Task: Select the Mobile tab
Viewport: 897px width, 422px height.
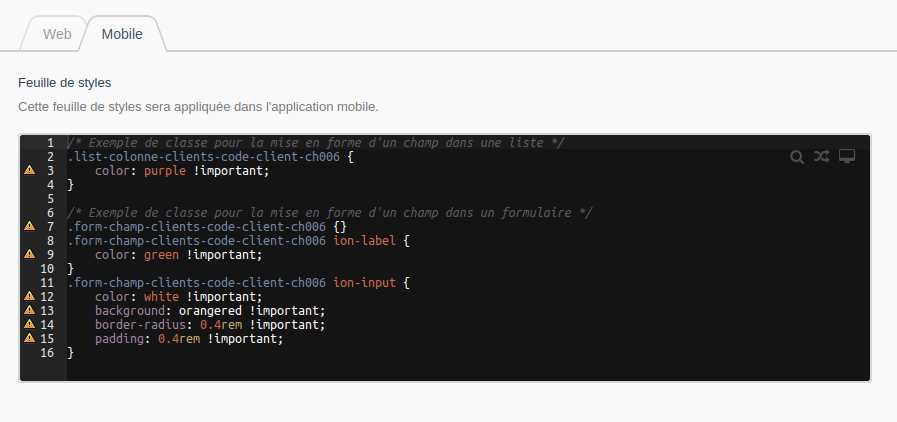Action: [x=122, y=34]
